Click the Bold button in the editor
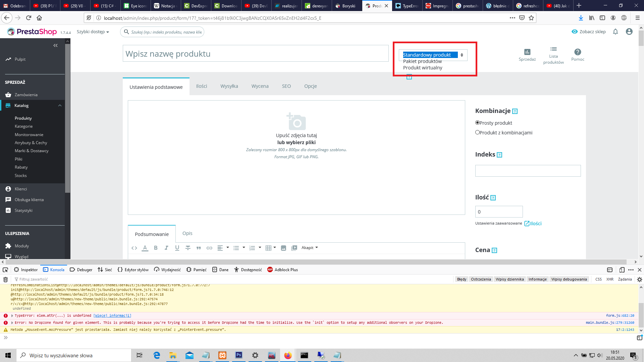 [x=156, y=248]
